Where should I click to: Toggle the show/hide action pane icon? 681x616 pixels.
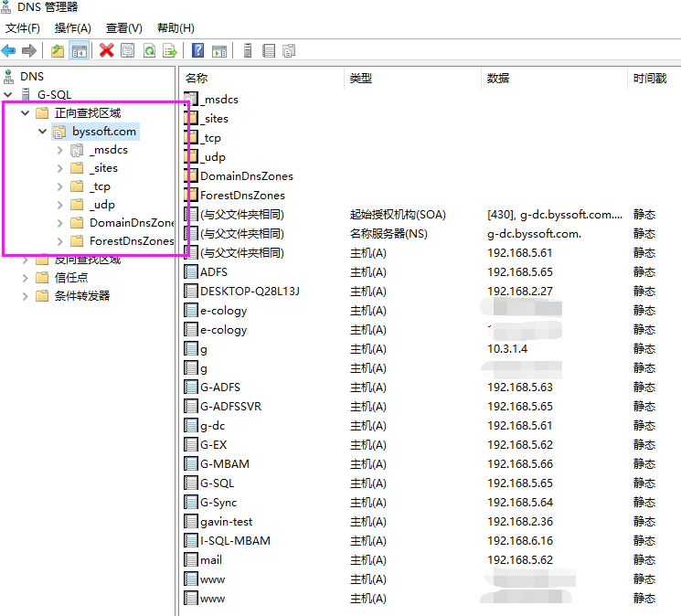[219, 51]
